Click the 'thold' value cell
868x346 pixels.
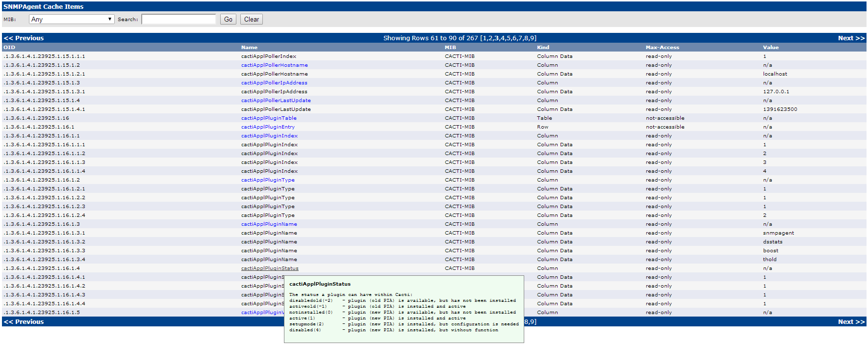pos(769,260)
